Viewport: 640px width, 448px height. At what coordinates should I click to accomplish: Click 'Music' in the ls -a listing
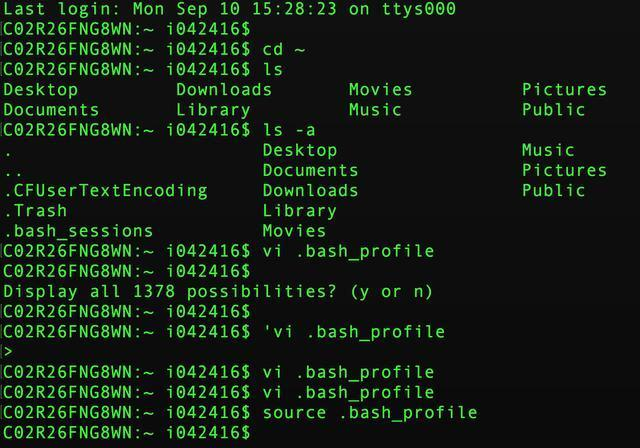(x=548, y=151)
